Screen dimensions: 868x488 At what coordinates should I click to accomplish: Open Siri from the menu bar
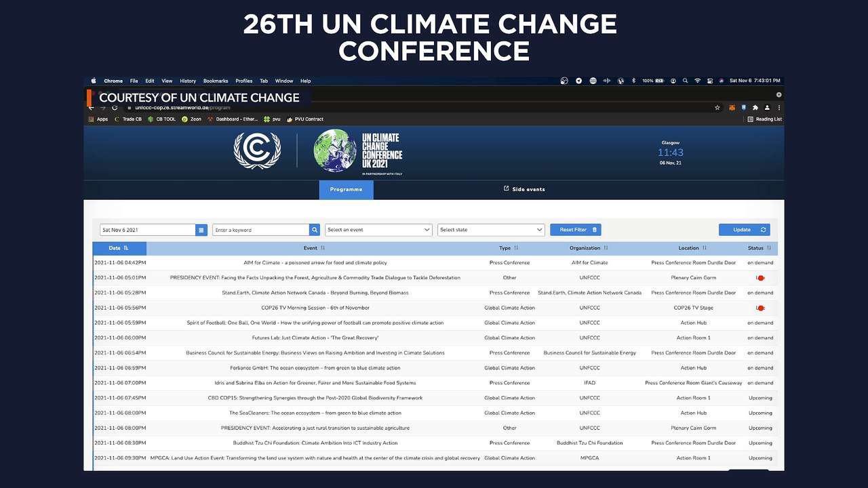(x=722, y=81)
